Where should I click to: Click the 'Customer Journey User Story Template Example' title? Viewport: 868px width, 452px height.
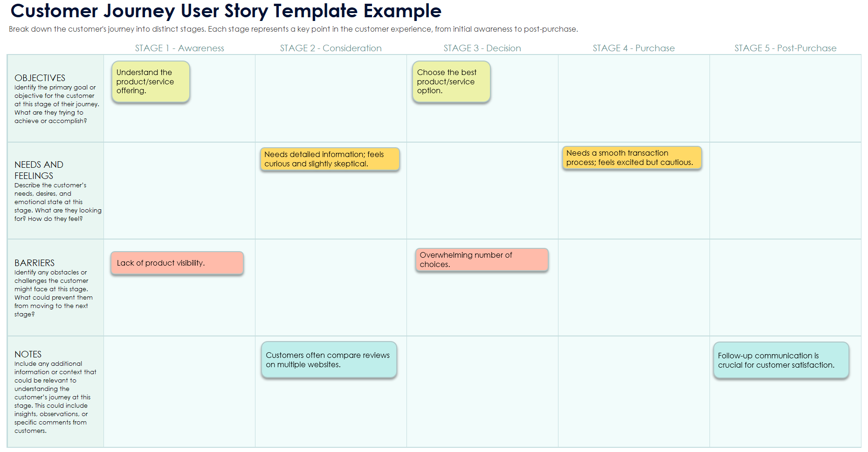226,11
